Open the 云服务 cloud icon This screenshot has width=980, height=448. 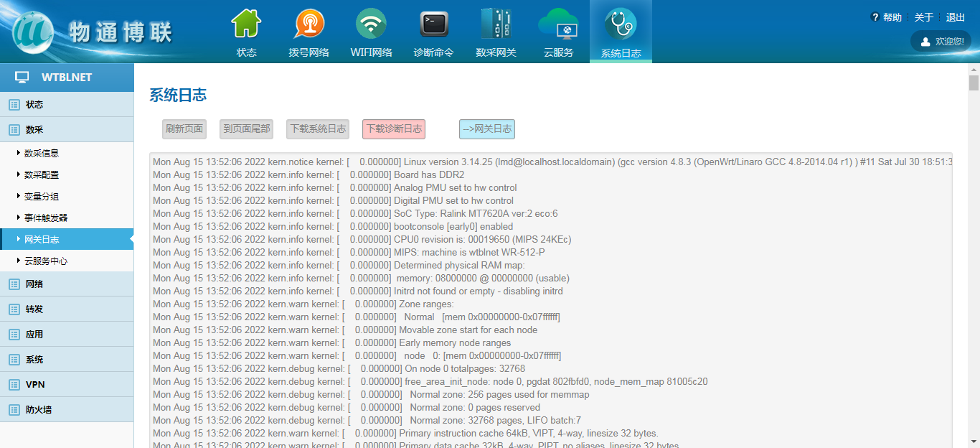(558, 25)
